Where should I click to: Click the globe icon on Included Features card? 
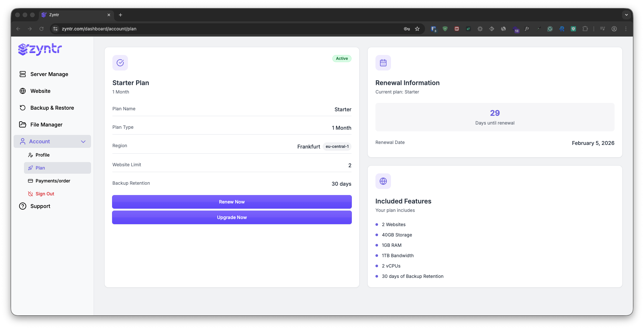click(383, 181)
